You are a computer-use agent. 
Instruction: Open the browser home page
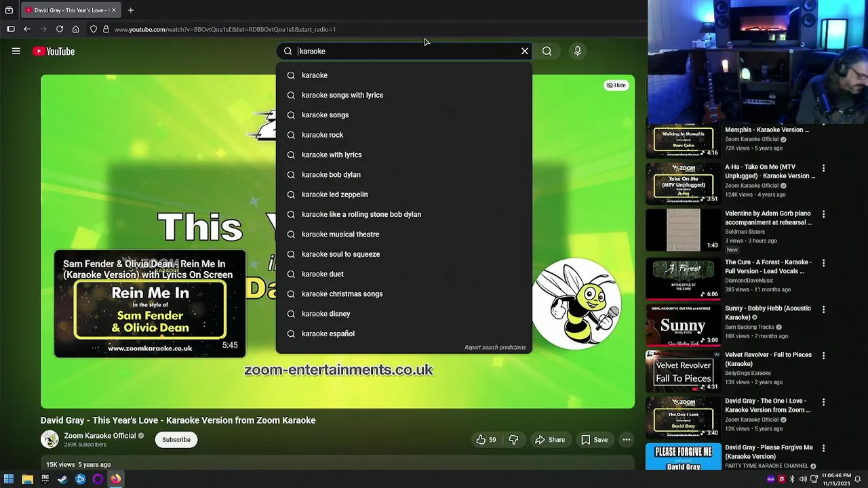pyautogui.click(x=76, y=29)
